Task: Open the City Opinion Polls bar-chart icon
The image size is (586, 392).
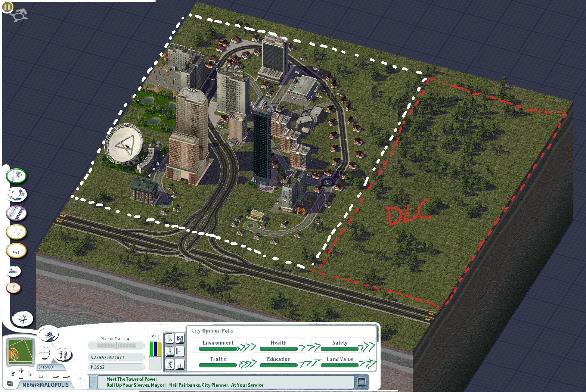Action: click(x=180, y=364)
